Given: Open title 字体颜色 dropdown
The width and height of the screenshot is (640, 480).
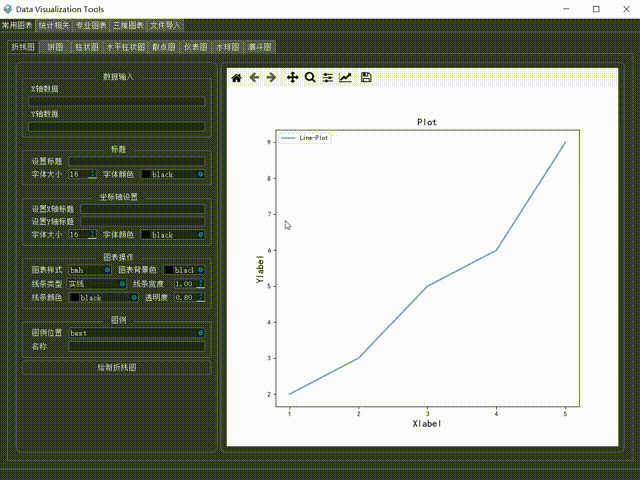Looking at the screenshot, I should pos(173,174).
